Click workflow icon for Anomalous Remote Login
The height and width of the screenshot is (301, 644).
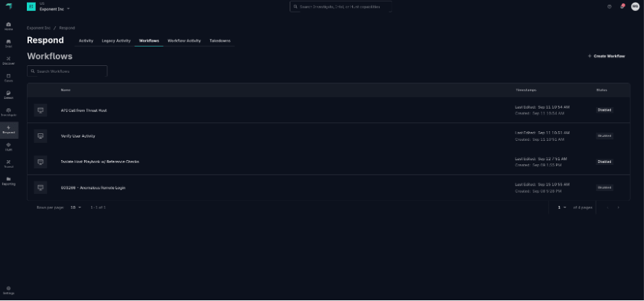(40, 188)
